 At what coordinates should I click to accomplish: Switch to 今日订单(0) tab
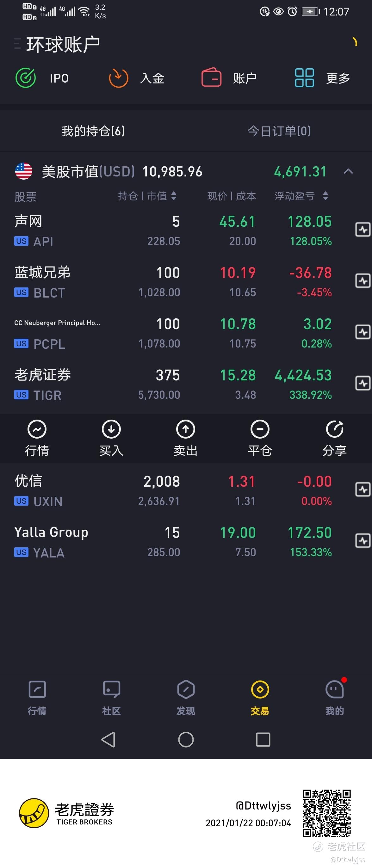[x=279, y=131]
